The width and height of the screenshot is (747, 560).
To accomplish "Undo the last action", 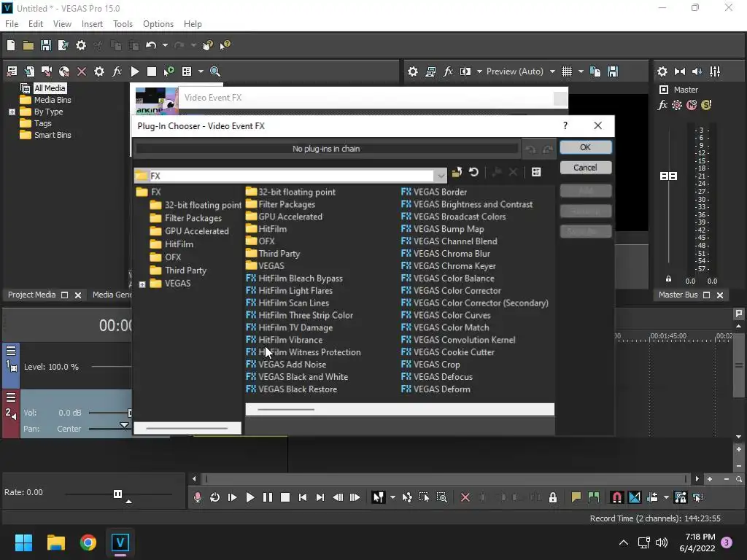I will [x=151, y=45].
